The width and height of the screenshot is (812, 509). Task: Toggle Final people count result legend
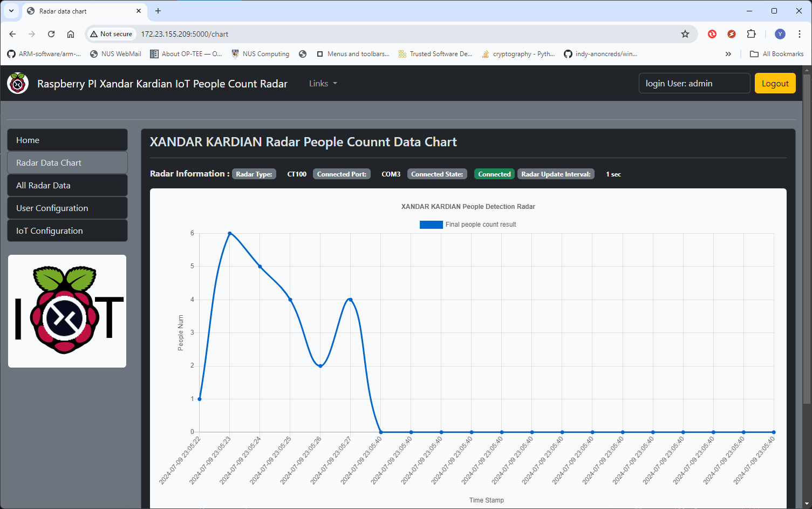[468, 225]
